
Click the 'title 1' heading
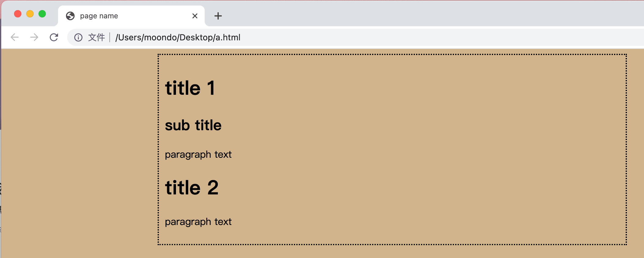point(190,88)
